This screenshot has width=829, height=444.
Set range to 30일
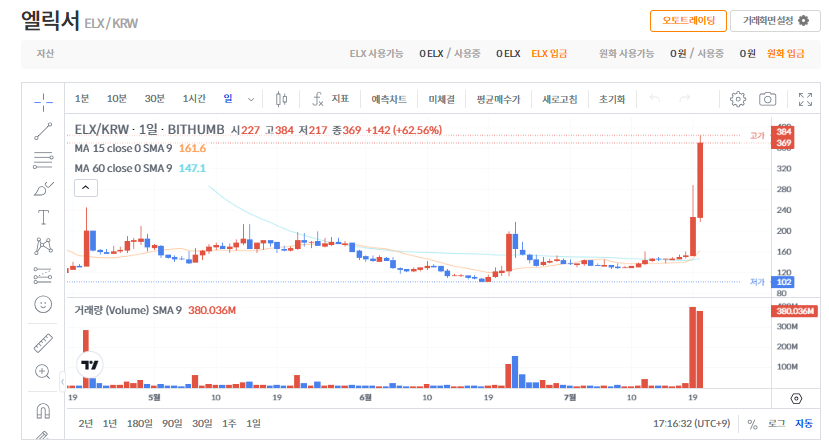click(x=202, y=423)
